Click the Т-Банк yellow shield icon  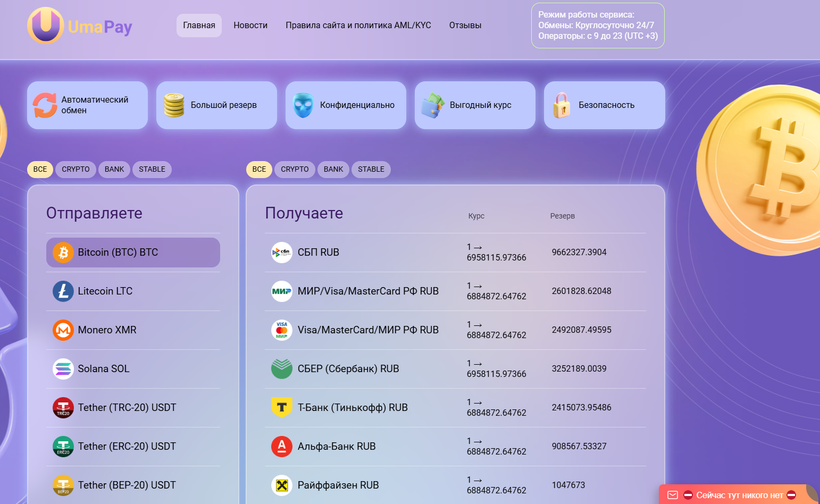tap(282, 408)
